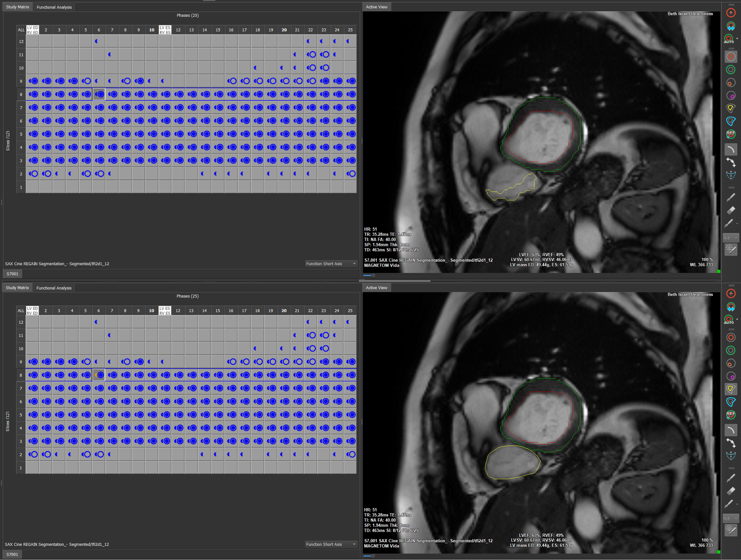Select the green LV epicardial contour tool in upper toolbar
Viewport: 741px width, 560px height.
(730, 70)
